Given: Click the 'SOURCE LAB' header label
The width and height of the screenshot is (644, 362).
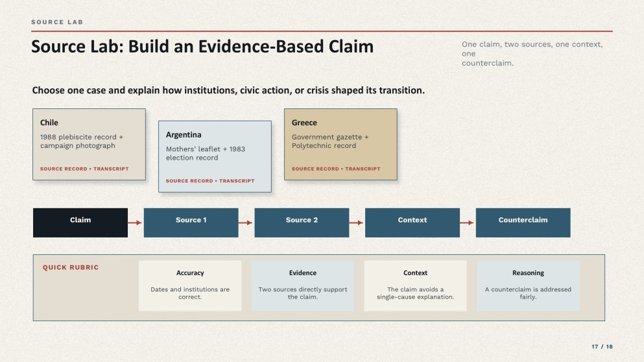Looking at the screenshot, I should coord(57,22).
